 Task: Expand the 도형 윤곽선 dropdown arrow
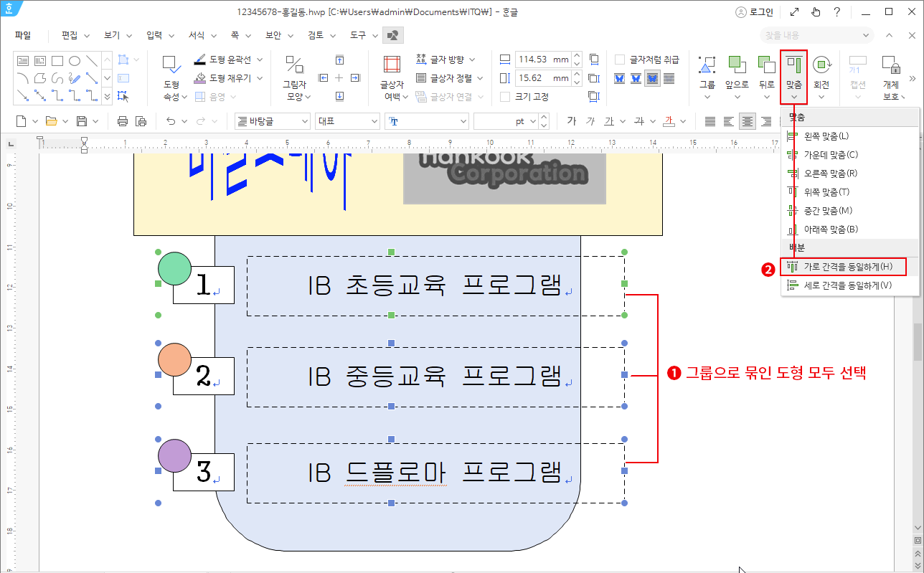point(260,60)
